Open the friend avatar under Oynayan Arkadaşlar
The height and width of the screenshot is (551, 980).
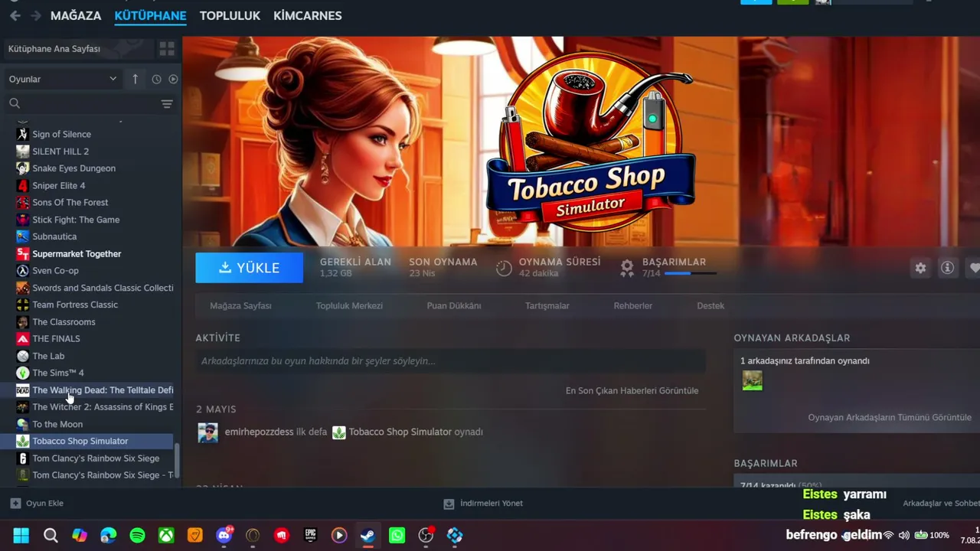tap(752, 380)
